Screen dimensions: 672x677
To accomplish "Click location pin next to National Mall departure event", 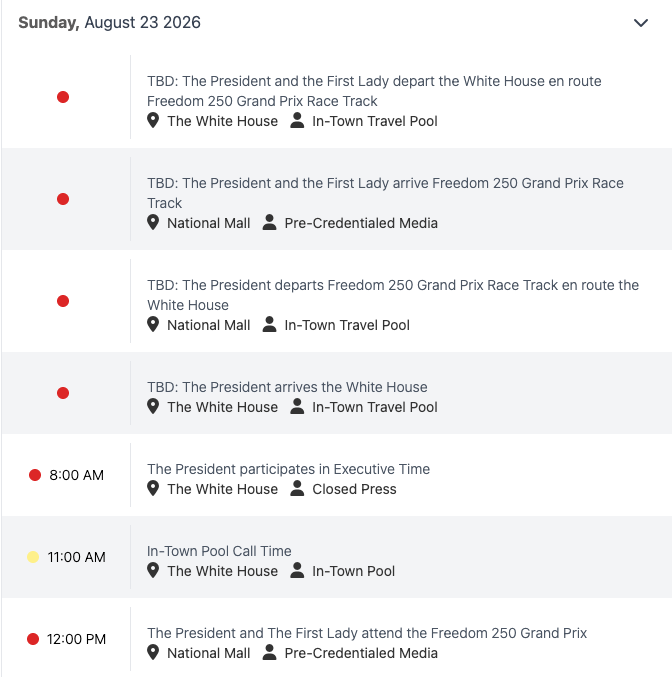I will (x=153, y=324).
